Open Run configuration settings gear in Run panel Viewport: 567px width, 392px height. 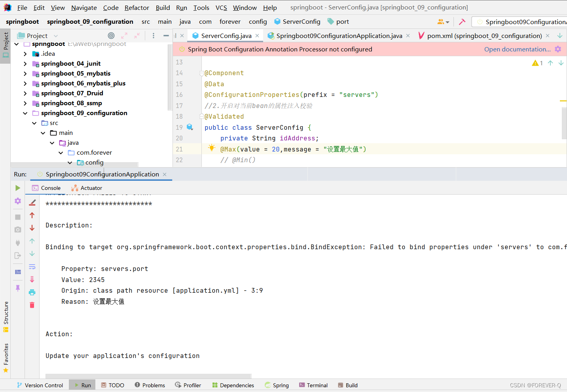17,201
